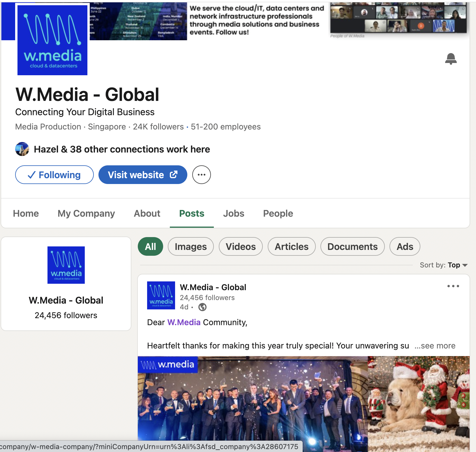Click the Visit website button
The height and width of the screenshot is (452, 476).
click(143, 175)
